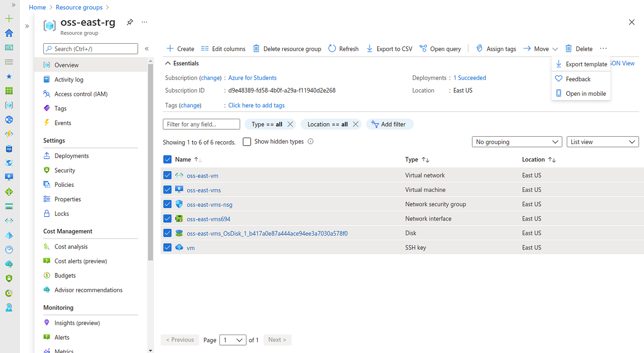Change List view using its dropdown

(x=603, y=142)
